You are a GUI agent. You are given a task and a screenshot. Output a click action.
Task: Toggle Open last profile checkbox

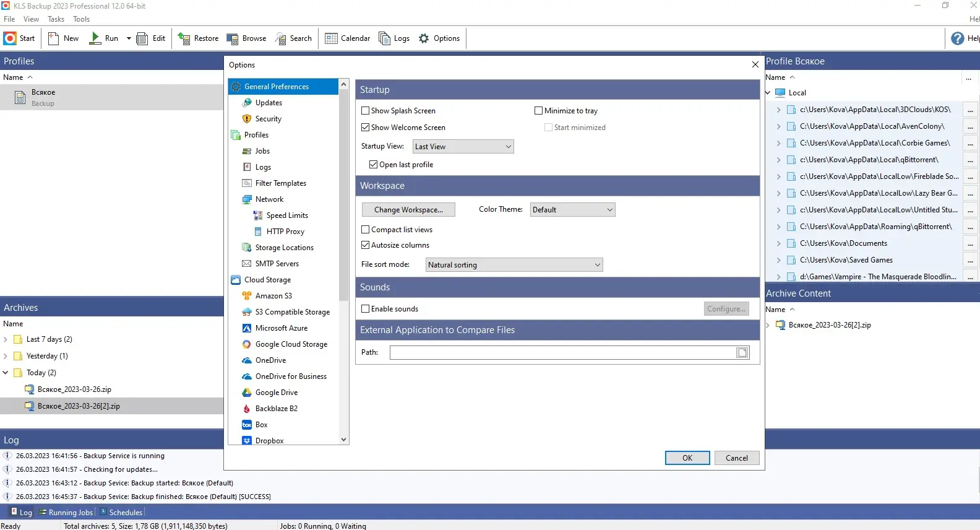click(374, 165)
